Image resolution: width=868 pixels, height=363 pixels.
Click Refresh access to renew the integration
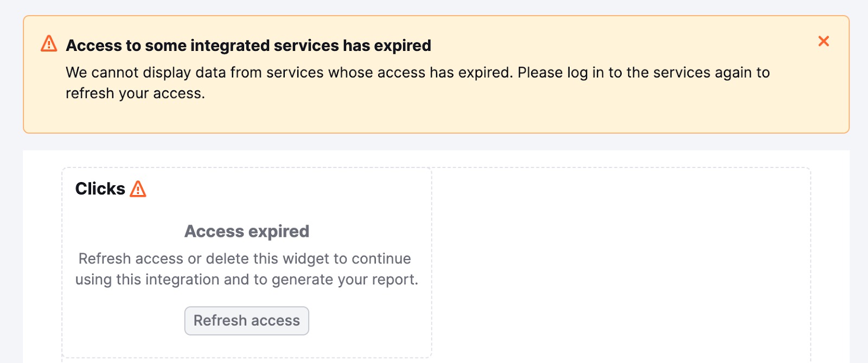click(x=246, y=320)
